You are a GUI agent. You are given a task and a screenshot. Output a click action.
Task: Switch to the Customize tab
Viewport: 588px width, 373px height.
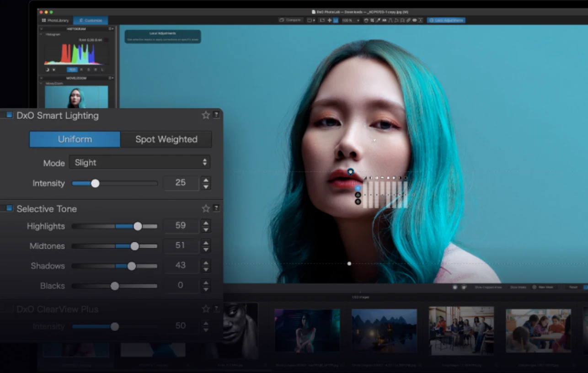click(x=91, y=21)
